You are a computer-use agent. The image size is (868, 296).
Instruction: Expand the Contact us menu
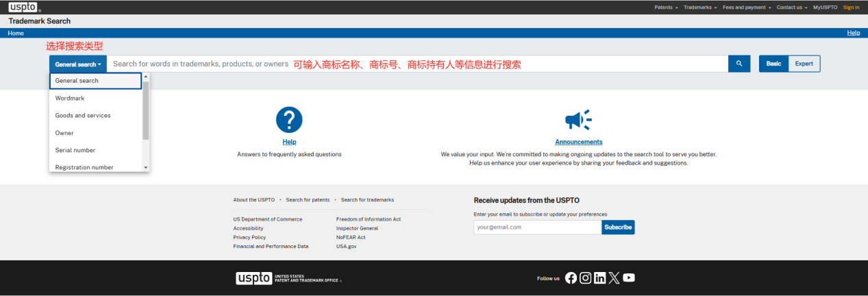792,7
